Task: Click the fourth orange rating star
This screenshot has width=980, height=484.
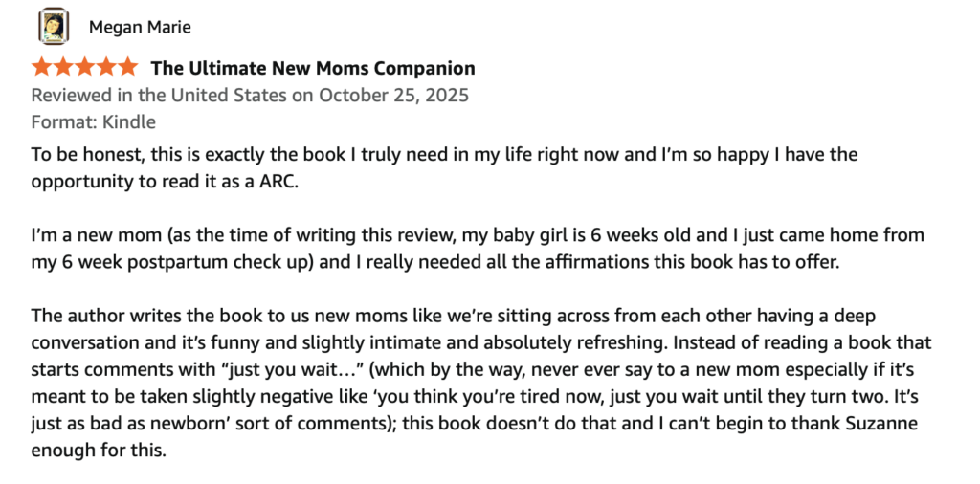Action: pyautogui.click(x=106, y=68)
